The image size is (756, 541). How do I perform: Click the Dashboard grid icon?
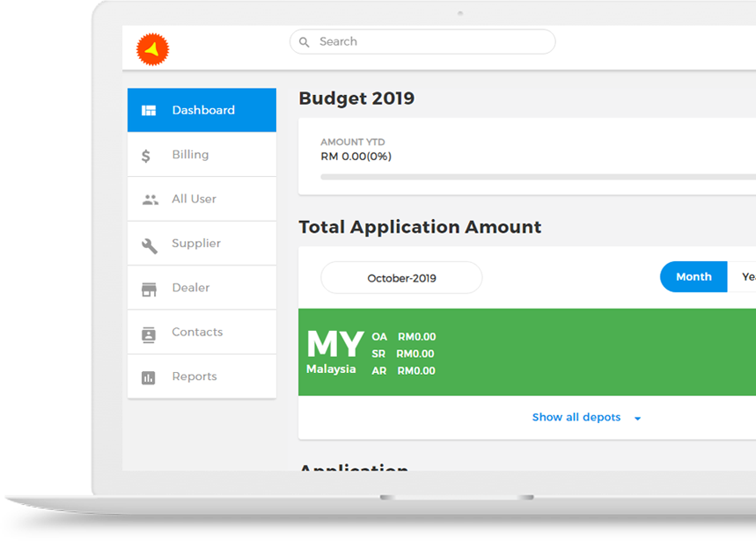[x=149, y=111]
